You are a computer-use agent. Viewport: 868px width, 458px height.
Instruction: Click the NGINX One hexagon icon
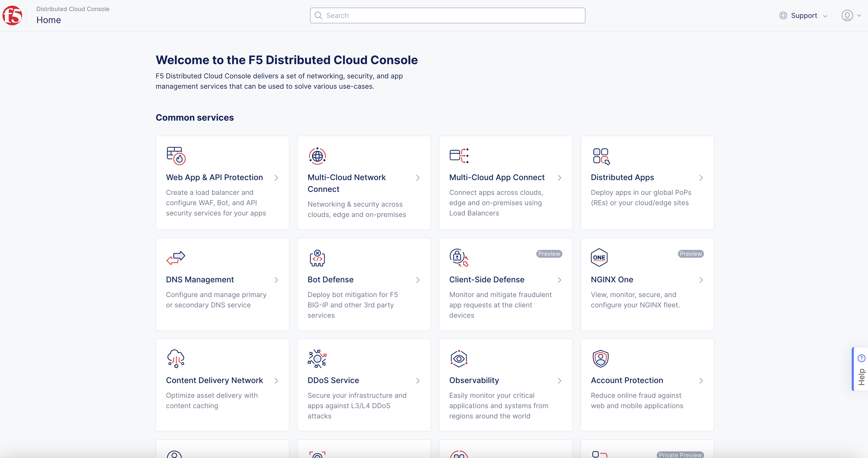click(x=599, y=258)
